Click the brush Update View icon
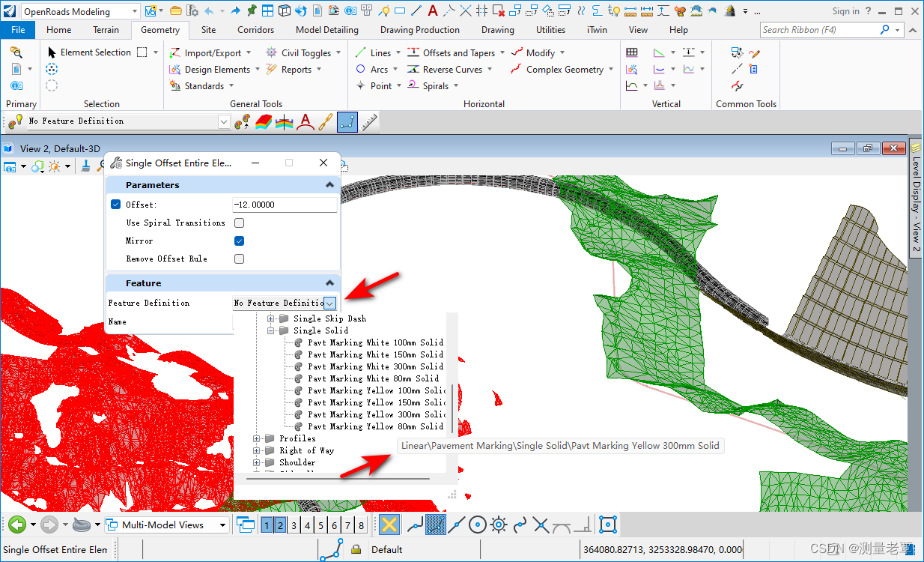Screen dimensions: 924x562 point(86,166)
